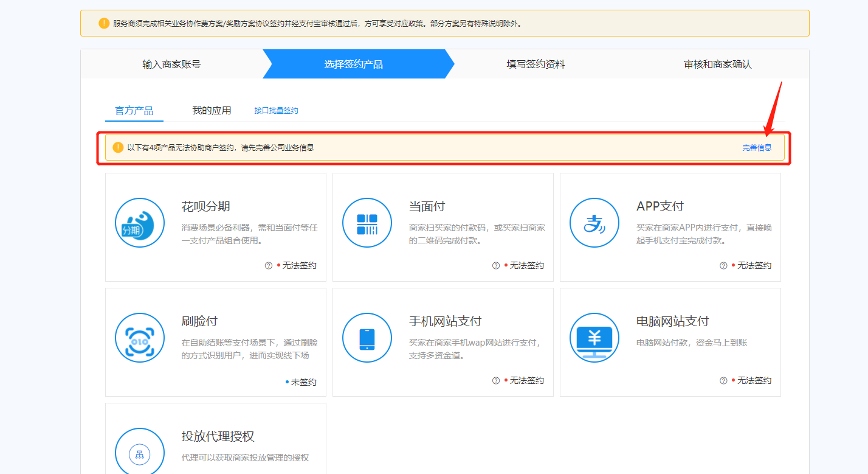Open 花呗分期 product title
Screen dimensions: 868x474
tap(205, 206)
